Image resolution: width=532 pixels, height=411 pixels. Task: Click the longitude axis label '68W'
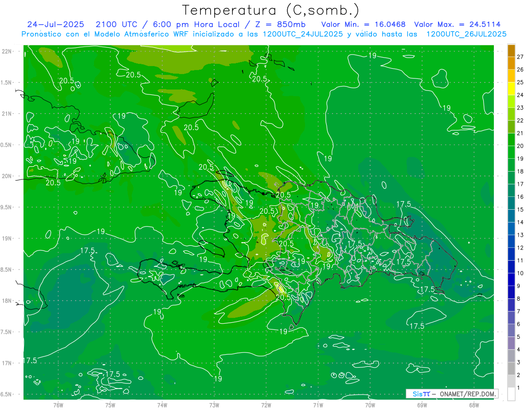click(x=474, y=405)
